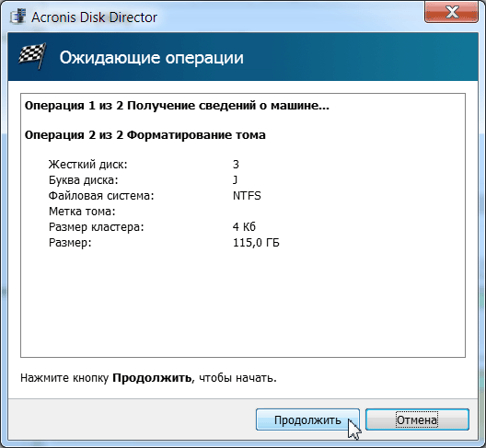Click the drive letter value J
Viewport: 486px width, 448px height.
[x=236, y=180]
